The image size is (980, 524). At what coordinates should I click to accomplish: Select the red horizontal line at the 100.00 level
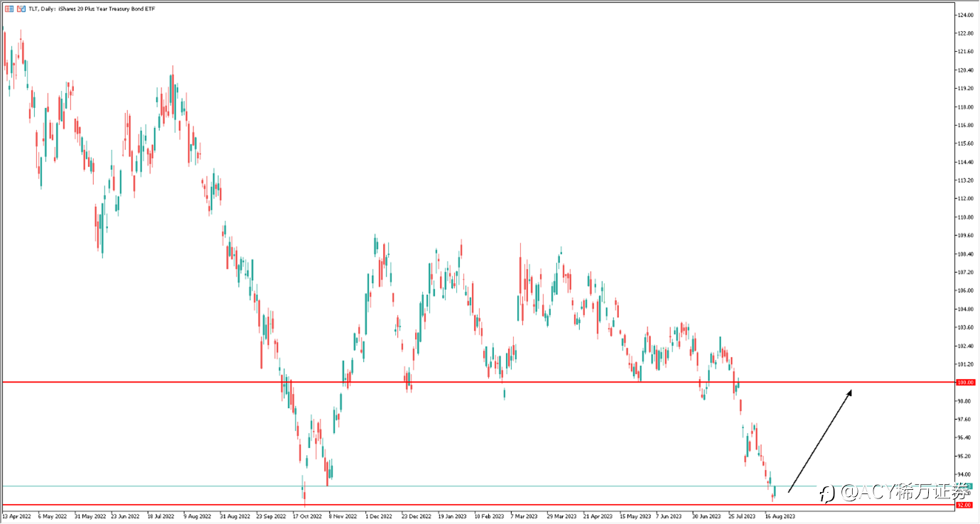[478, 382]
